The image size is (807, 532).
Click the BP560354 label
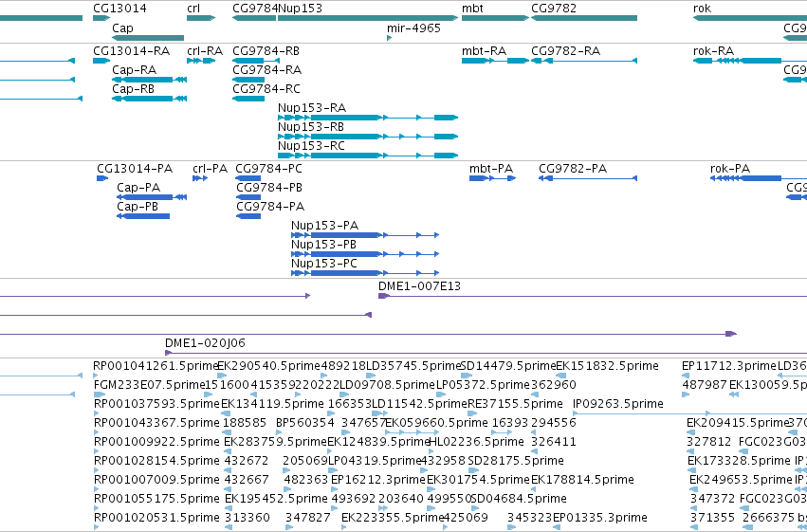305,423
